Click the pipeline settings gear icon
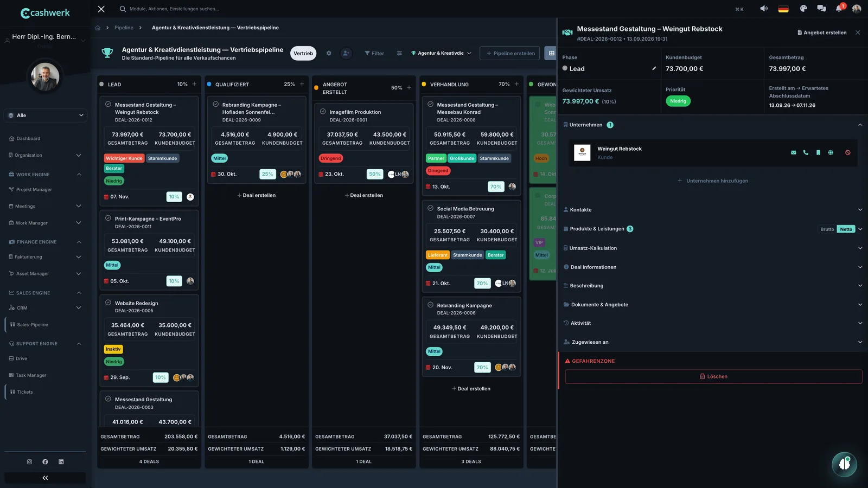This screenshot has width=868, height=488. point(329,53)
